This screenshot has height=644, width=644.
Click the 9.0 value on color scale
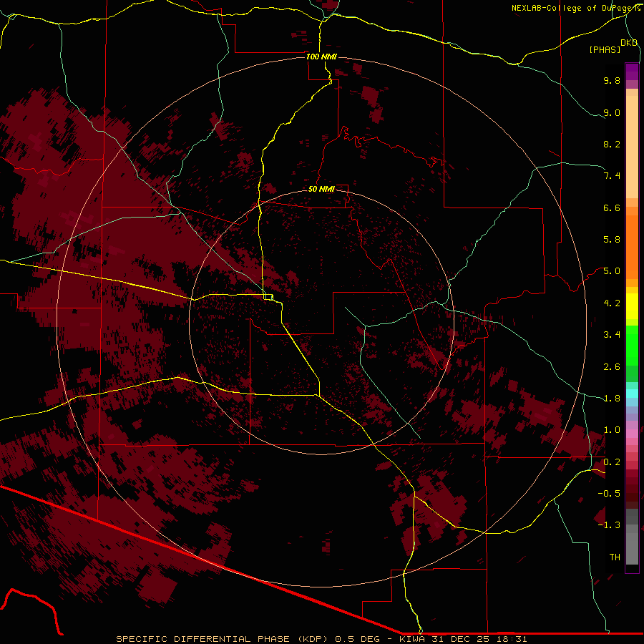612,112
